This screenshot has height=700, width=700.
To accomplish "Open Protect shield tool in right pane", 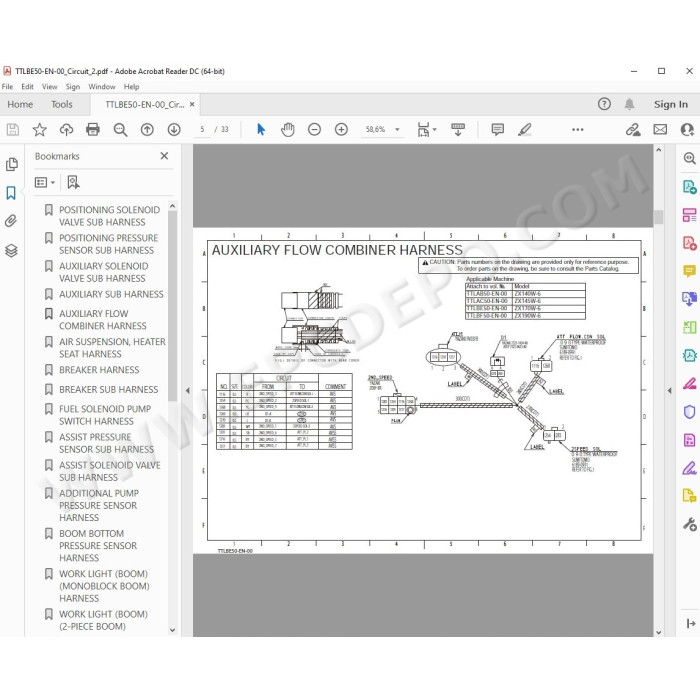I will [689, 412].
